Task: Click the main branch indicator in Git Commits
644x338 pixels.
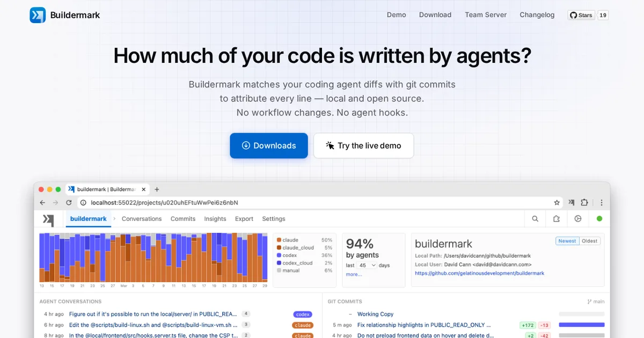Action: click(596, 302)
